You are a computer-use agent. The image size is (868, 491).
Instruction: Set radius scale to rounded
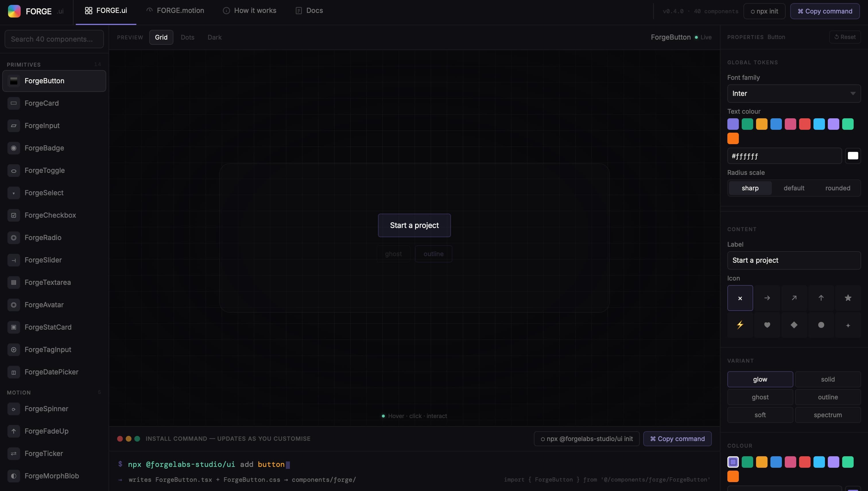pos(838,188)
